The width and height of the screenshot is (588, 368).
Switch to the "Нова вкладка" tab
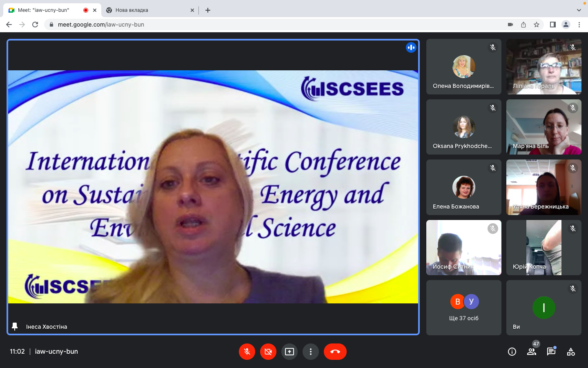(x=147, y=10)
